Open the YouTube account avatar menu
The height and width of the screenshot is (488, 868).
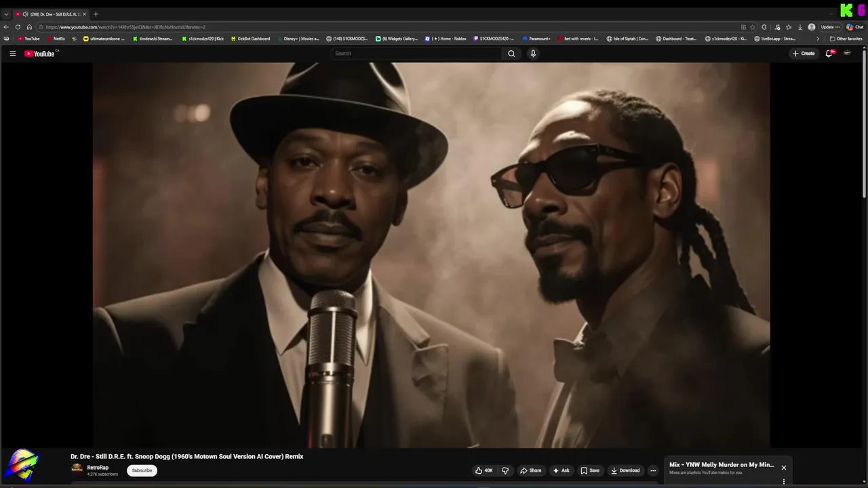click(847, 54)
